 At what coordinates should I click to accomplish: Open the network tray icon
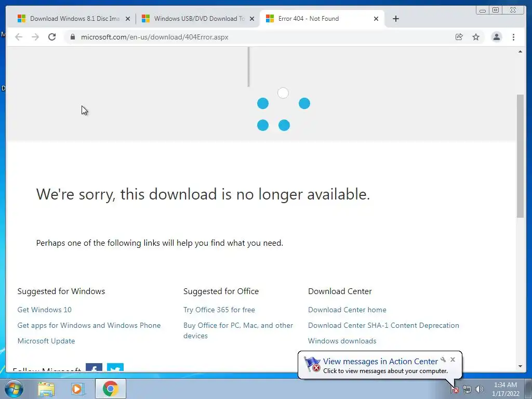pyautogui.click(x=467, y=389)
